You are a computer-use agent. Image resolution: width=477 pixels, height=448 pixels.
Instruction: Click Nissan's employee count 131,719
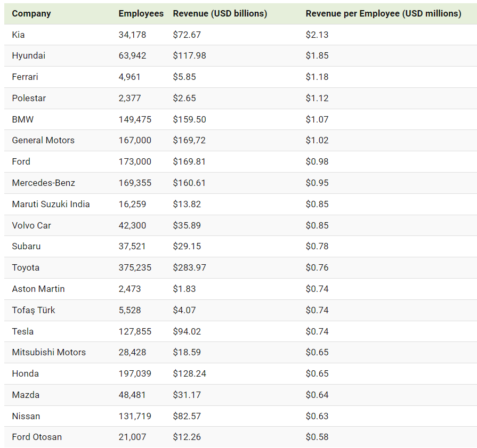coord(135,416)
